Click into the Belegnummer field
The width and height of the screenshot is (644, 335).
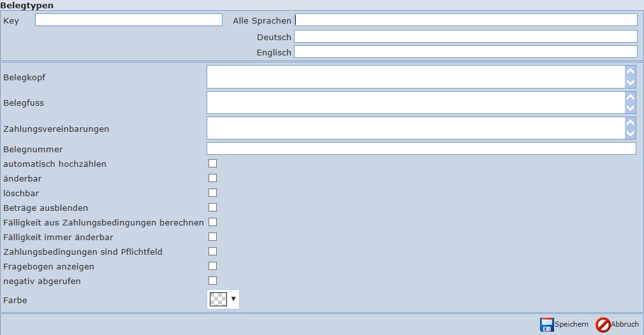421,149
